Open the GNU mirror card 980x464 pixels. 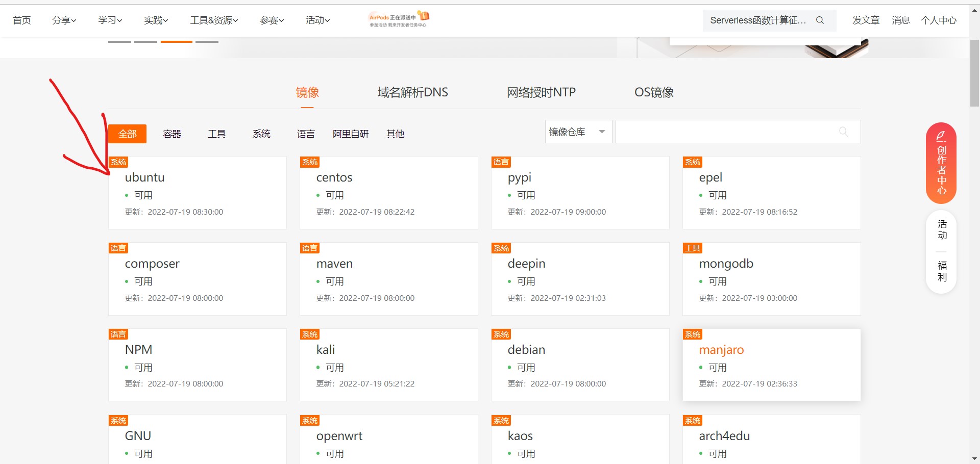(x=198, y=439)
